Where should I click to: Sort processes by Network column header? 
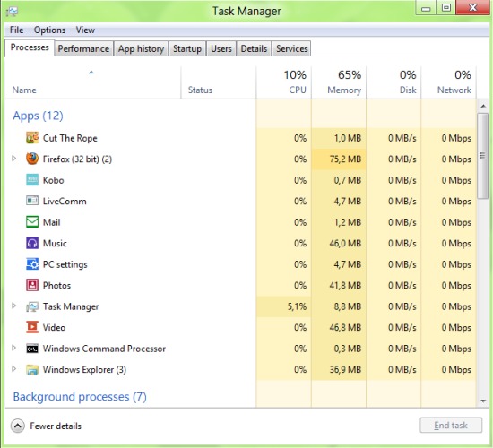(449, 82)
